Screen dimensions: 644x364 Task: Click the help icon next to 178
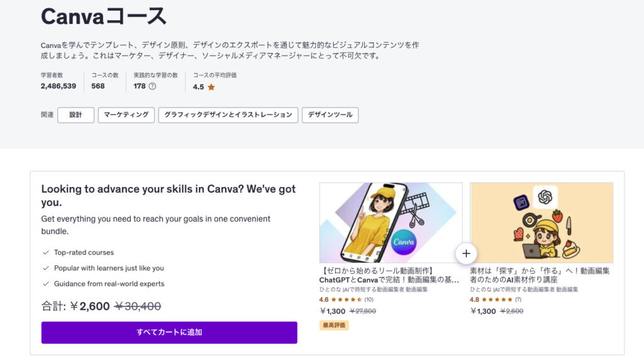(x=152, y=86)
